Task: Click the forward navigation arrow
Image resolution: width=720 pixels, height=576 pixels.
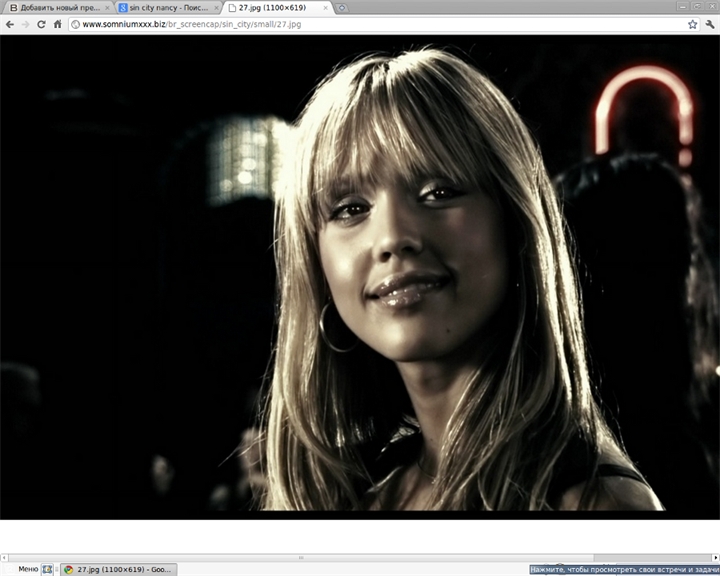Action: 26,24
